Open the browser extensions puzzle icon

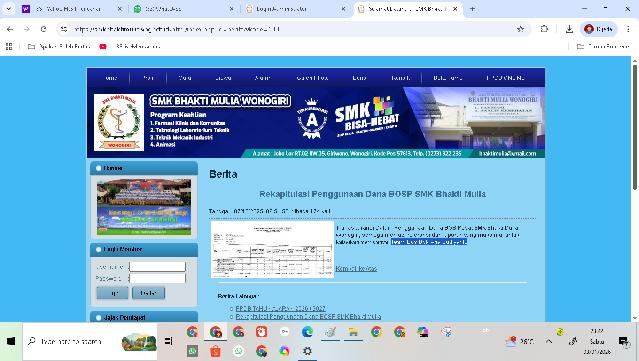tap(544, 29)
